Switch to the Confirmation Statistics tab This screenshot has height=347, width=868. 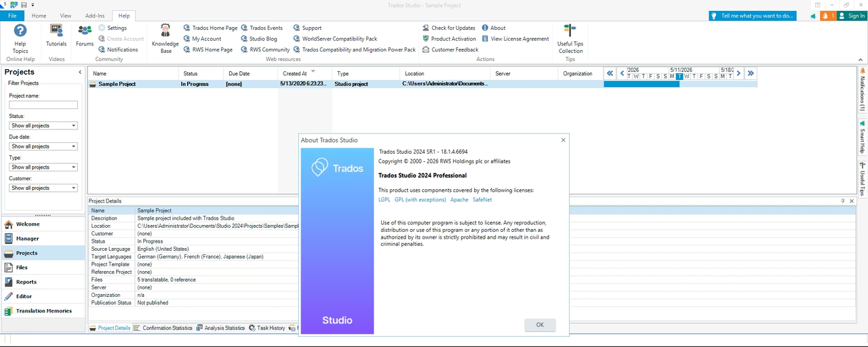tap(163, 328)
